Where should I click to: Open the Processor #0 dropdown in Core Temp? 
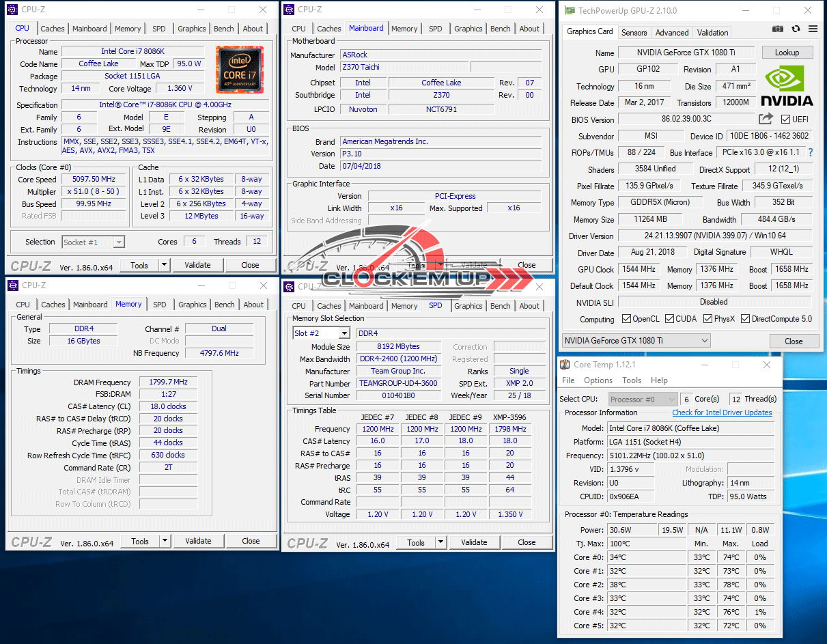642,399
